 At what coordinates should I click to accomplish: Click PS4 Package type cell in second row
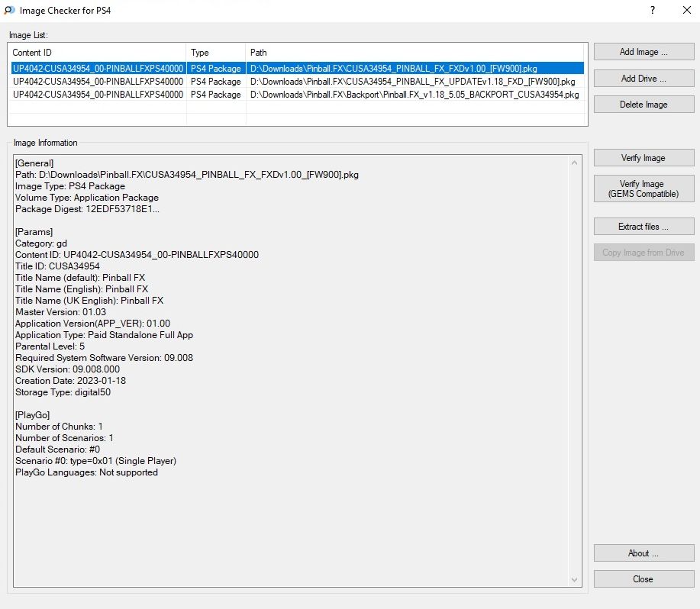coord(215,82)
